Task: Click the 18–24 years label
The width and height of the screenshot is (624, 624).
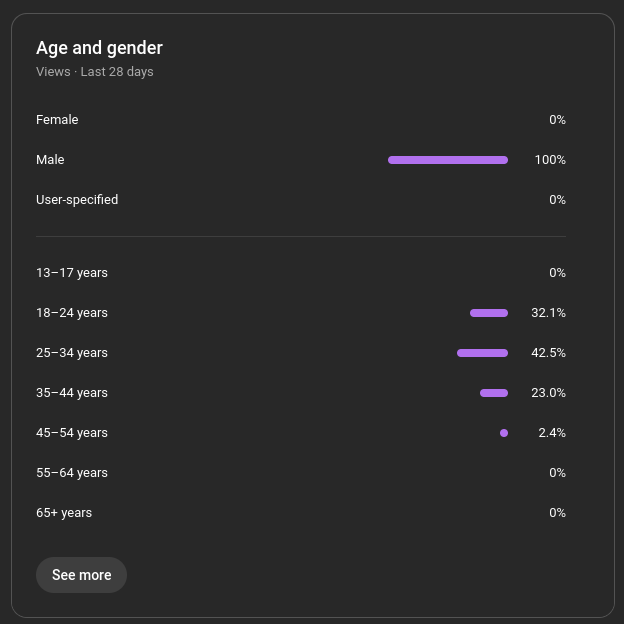Action: [72, 313]
